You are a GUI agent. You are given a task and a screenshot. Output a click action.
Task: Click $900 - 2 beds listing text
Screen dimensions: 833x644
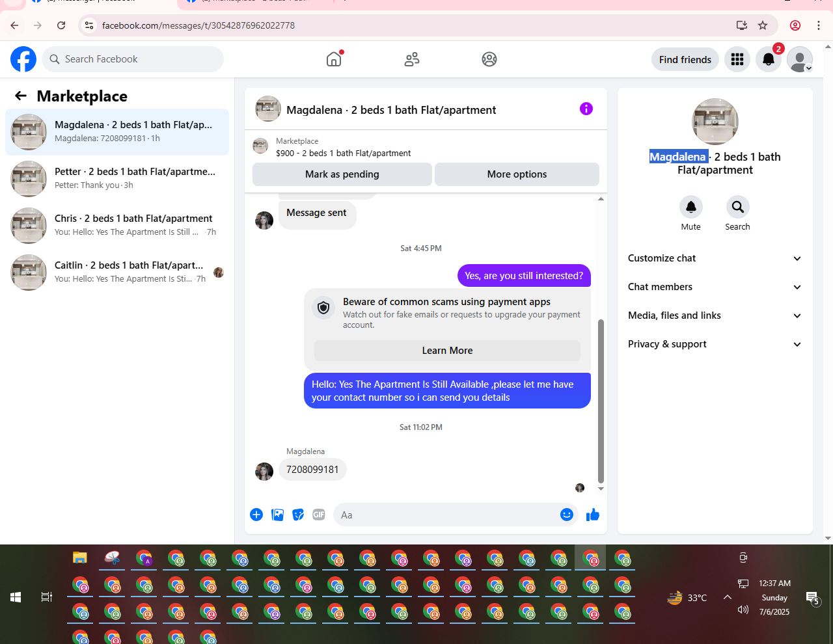coord(344,154)
